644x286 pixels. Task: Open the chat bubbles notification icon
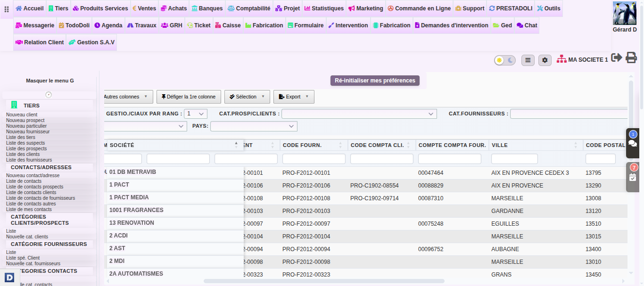pyautogui.click(x=633, y=143)
